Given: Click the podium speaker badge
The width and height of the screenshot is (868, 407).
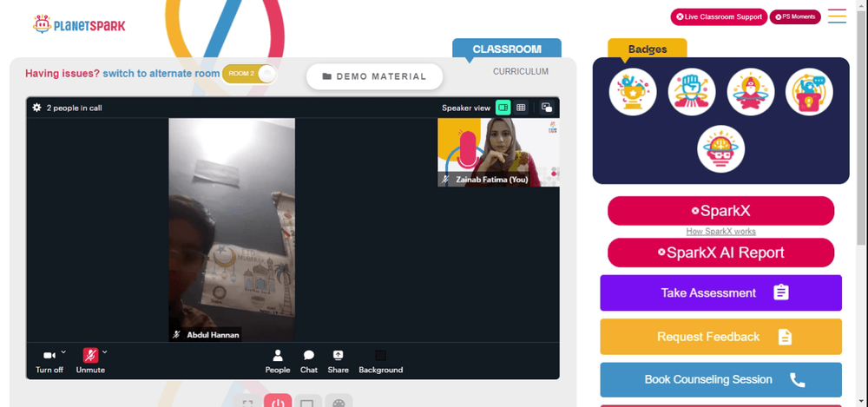Looking at the screenshot, I should pyautogui.click(x=809, y=92).
